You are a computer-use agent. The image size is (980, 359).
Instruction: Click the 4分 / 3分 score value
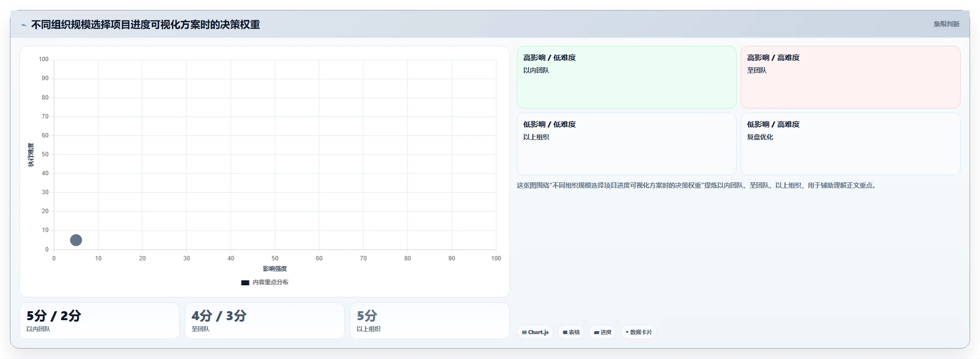219,316
